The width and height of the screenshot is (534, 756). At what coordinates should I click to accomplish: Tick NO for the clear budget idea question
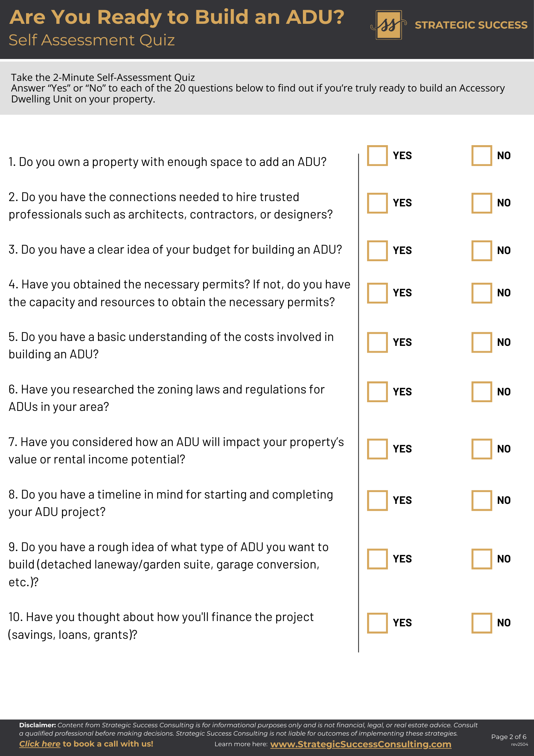point(482,251)
